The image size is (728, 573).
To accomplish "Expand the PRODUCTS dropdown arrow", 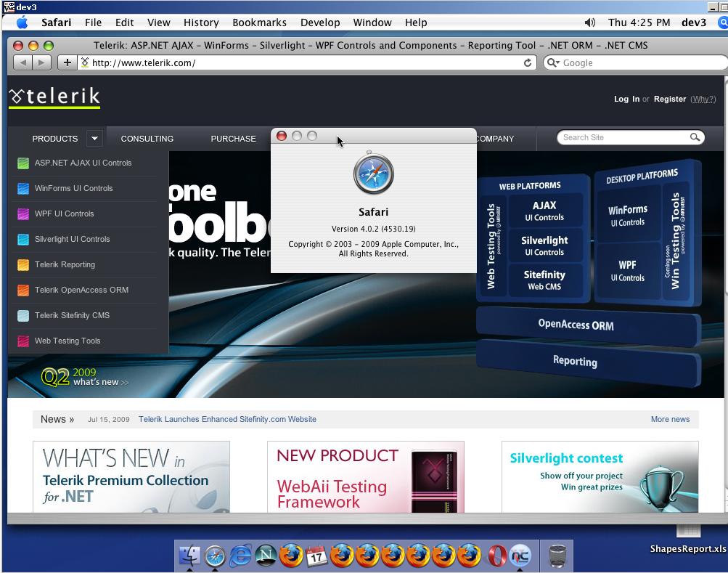I will tap(94, 139).
